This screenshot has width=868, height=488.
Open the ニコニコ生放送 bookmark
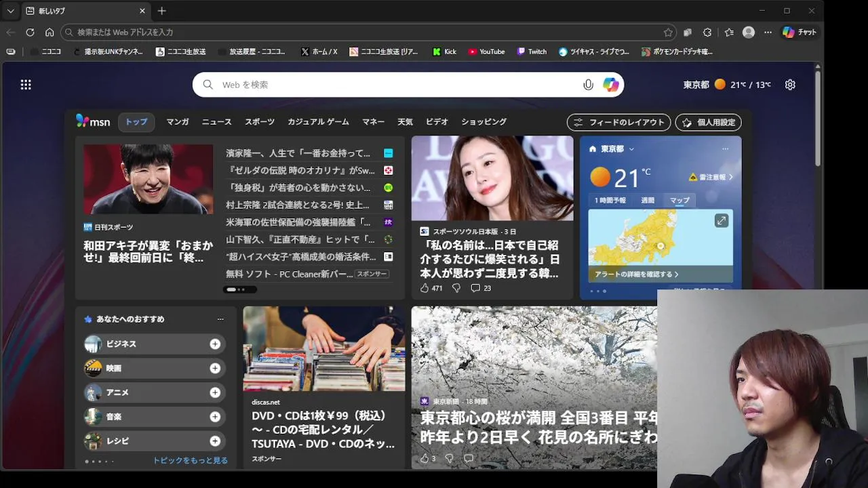pyautogui.click(x=180, y=52)
